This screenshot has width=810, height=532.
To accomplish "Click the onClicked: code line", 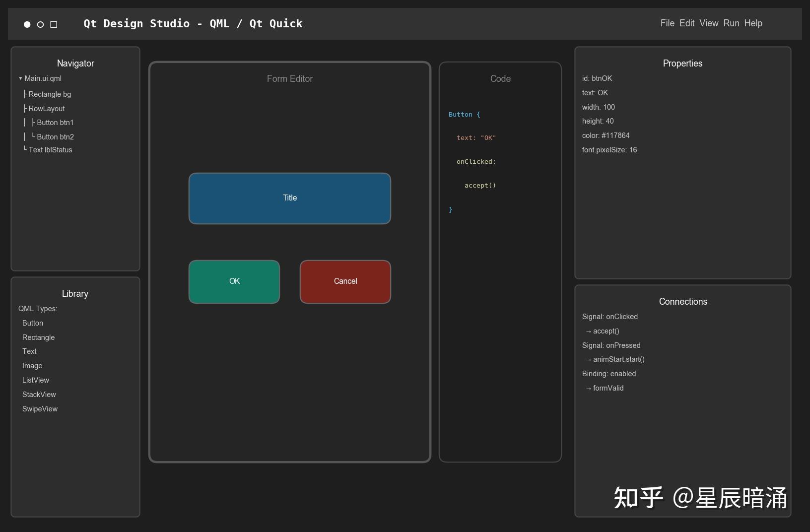I will [476, 162].
